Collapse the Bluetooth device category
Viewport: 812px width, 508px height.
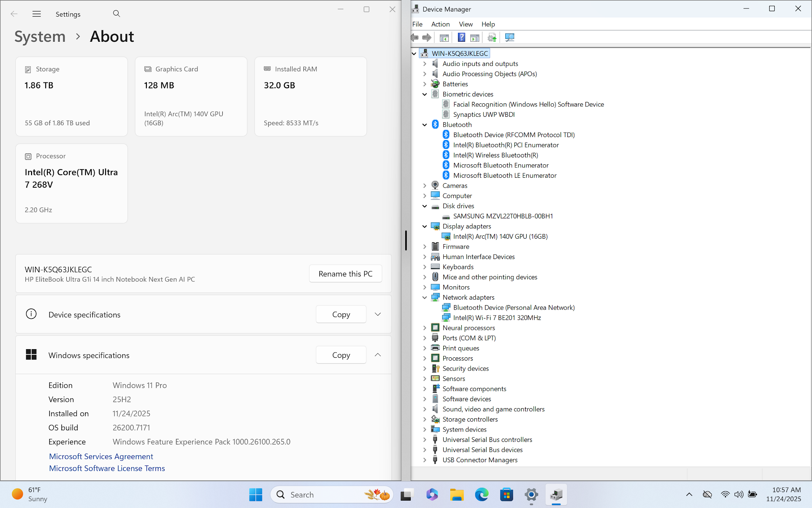pyautogui.click(x=424, y=125)
